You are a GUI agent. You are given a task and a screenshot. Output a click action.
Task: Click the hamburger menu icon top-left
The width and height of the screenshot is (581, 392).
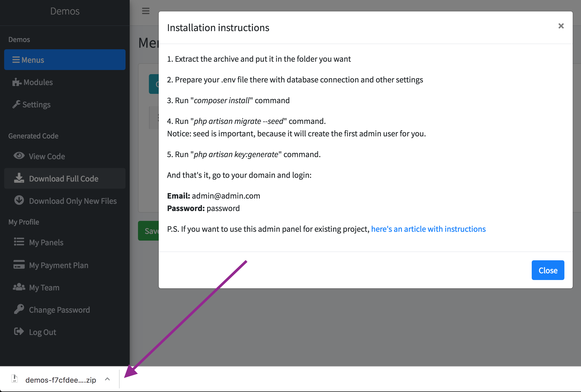click(146, 11)
